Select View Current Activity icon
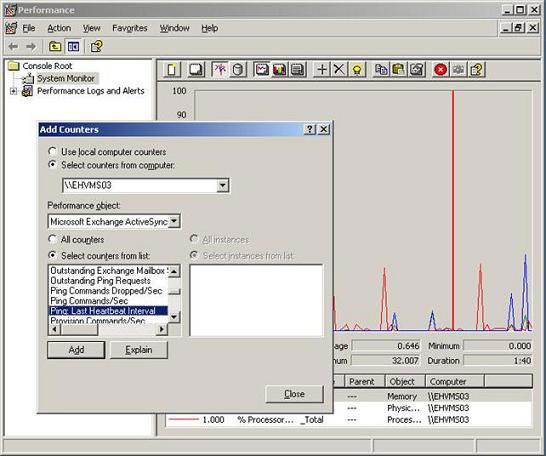 [x=220, y=70]
